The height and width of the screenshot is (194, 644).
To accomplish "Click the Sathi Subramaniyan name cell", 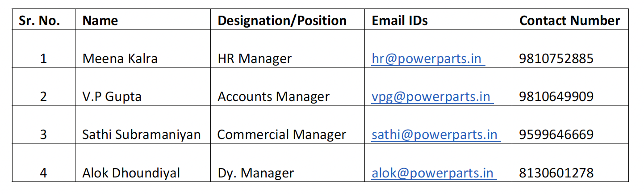I will [x=142, y=135].
